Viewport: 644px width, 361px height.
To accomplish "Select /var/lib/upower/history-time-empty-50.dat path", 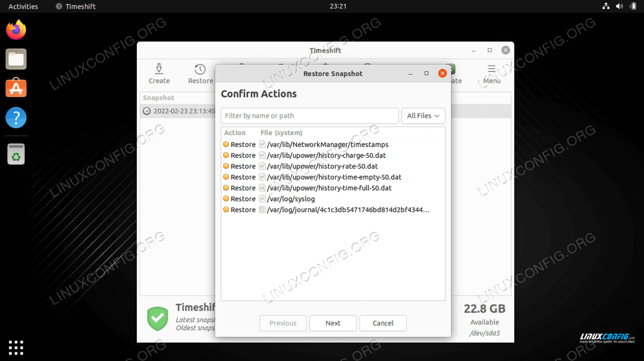I will [x=334, y=177].
